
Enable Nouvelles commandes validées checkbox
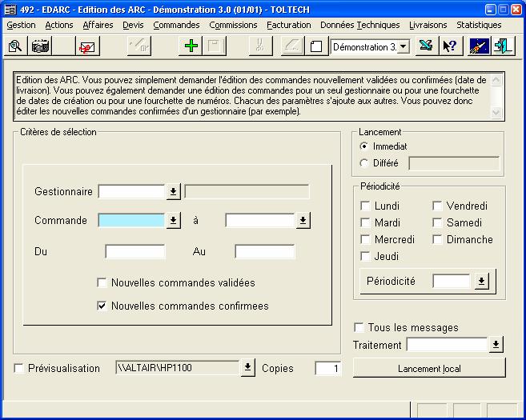102,282
